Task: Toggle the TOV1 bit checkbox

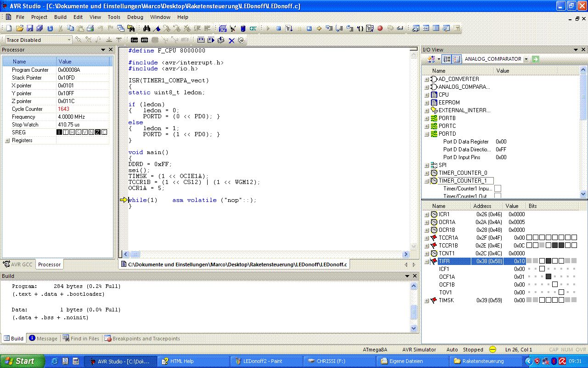Action: tap(561, 292)
